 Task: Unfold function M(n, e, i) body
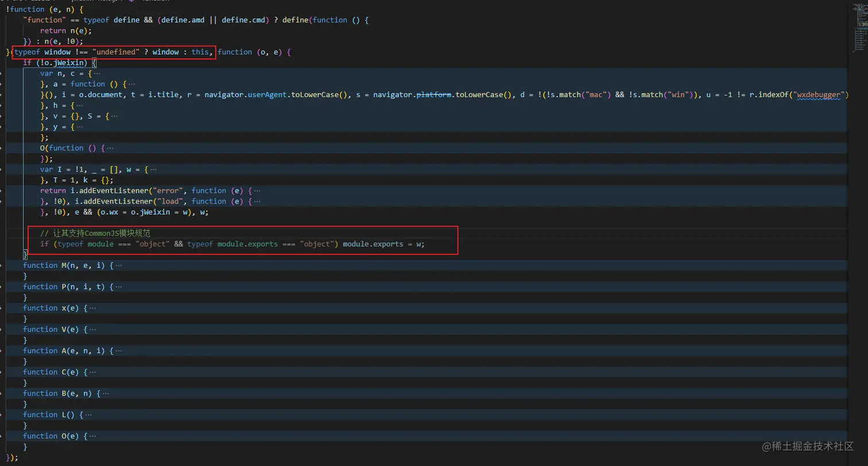(x=118, y=266)
